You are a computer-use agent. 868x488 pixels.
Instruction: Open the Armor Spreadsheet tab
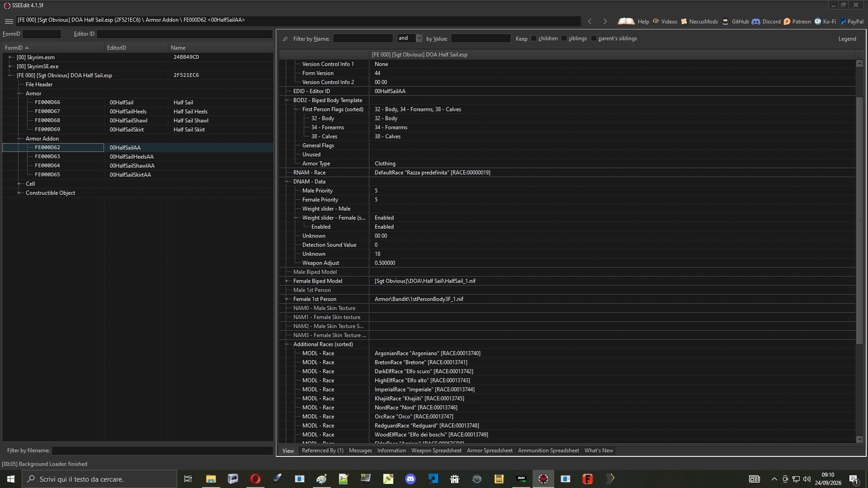(x=490, y=450)
